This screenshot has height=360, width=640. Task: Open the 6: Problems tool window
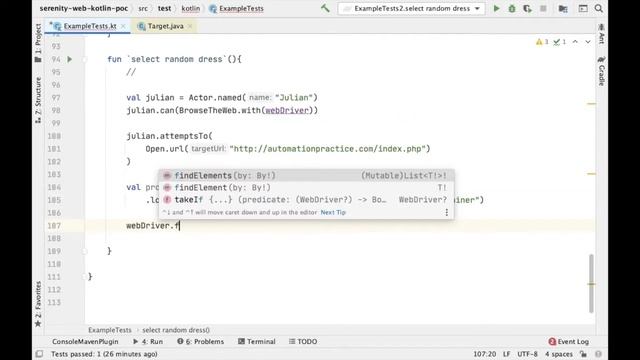click(200, 342)
